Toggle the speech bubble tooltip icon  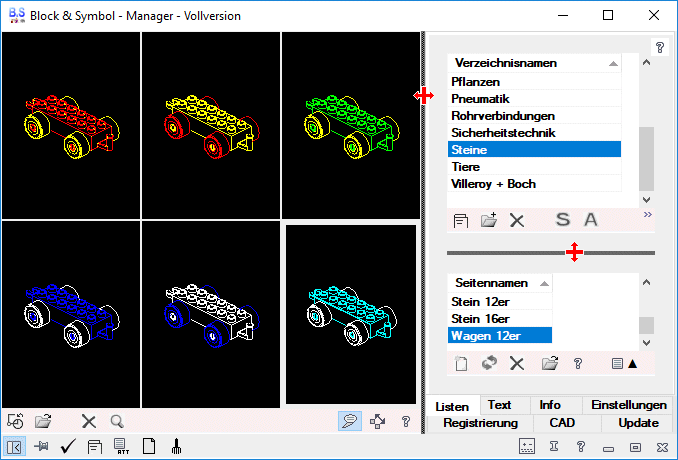[x=350, y=421]
